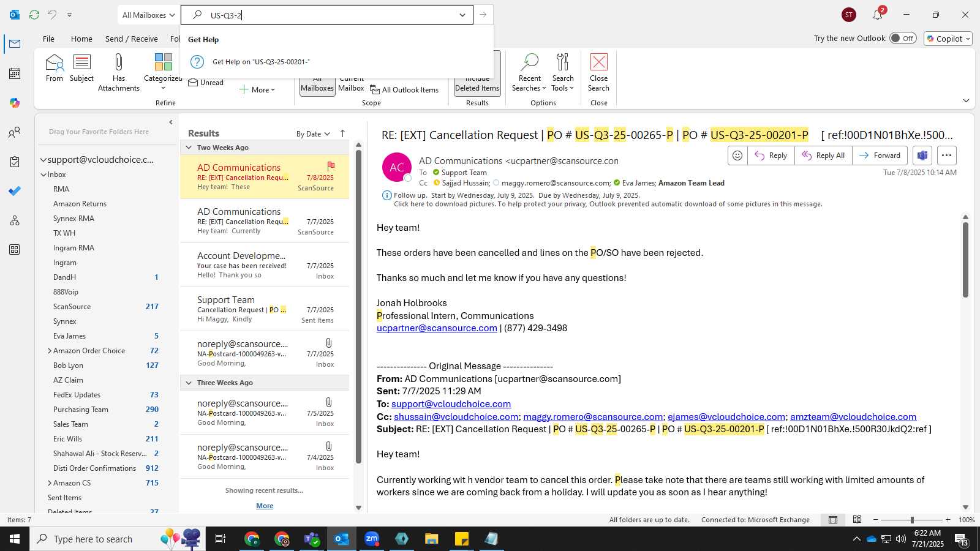
Task: Click the Forward button
Action: click(x=880, y=156)
